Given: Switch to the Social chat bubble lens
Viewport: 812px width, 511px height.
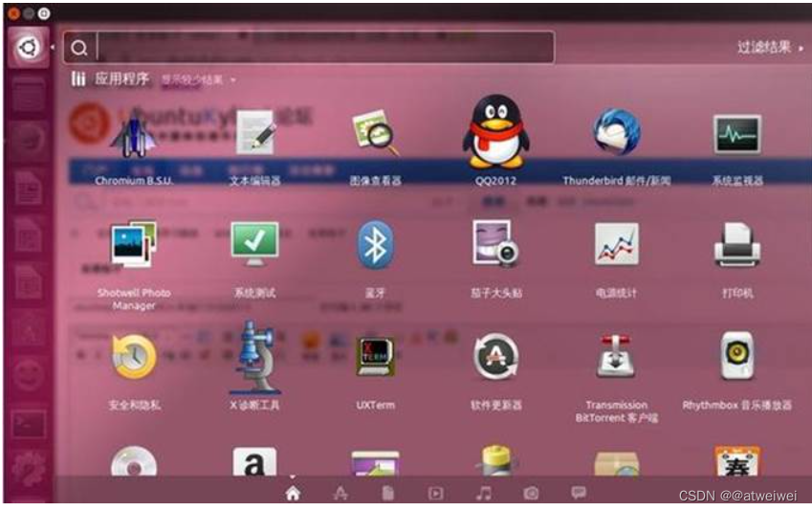Looking at the screenshot, I should tap(579, 493).
